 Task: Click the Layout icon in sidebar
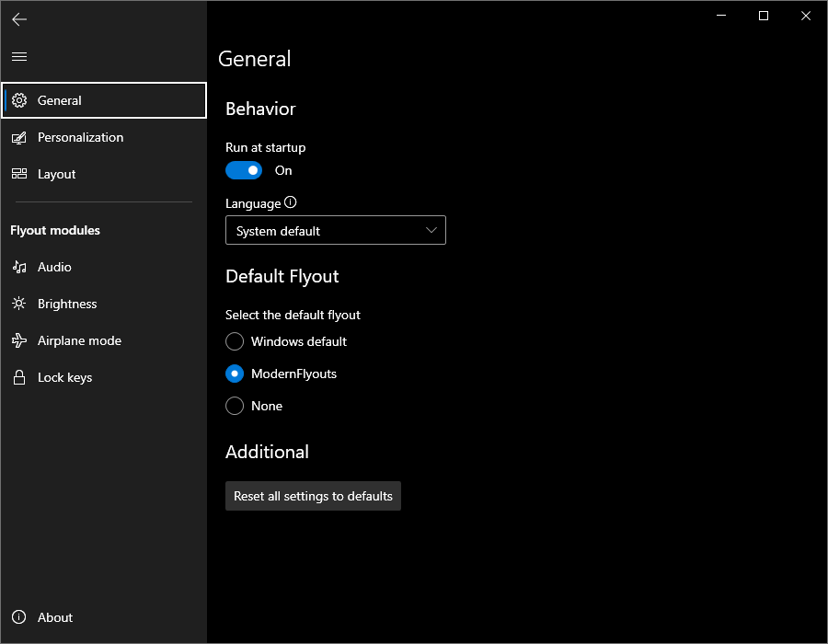(19, 174)
